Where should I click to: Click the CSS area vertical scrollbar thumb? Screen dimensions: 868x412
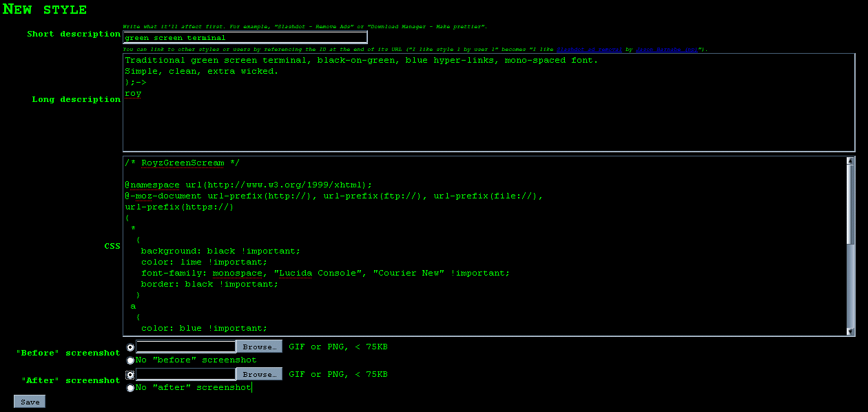(x=851, y=205)
